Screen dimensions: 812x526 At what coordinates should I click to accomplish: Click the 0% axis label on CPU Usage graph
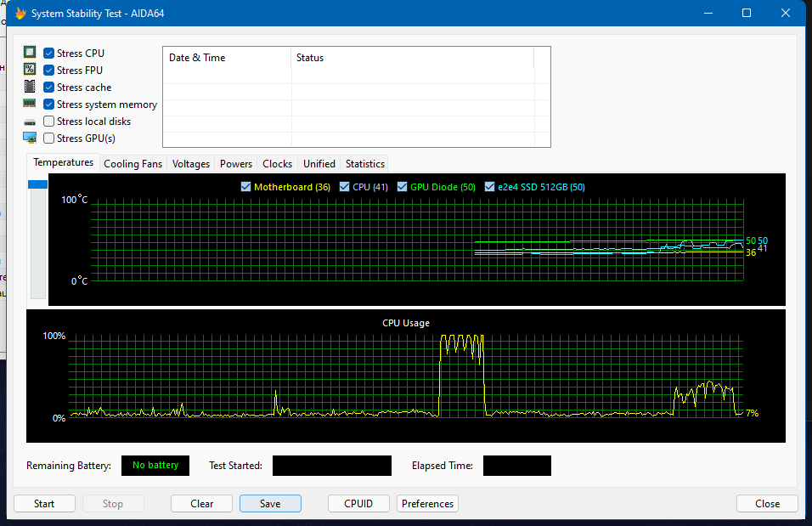[x=59, y=418]
